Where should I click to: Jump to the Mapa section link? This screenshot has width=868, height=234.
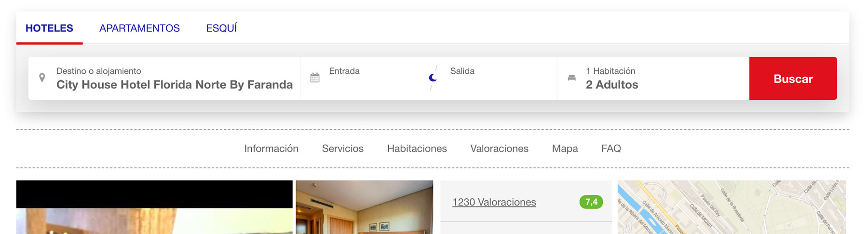[565, 149]
